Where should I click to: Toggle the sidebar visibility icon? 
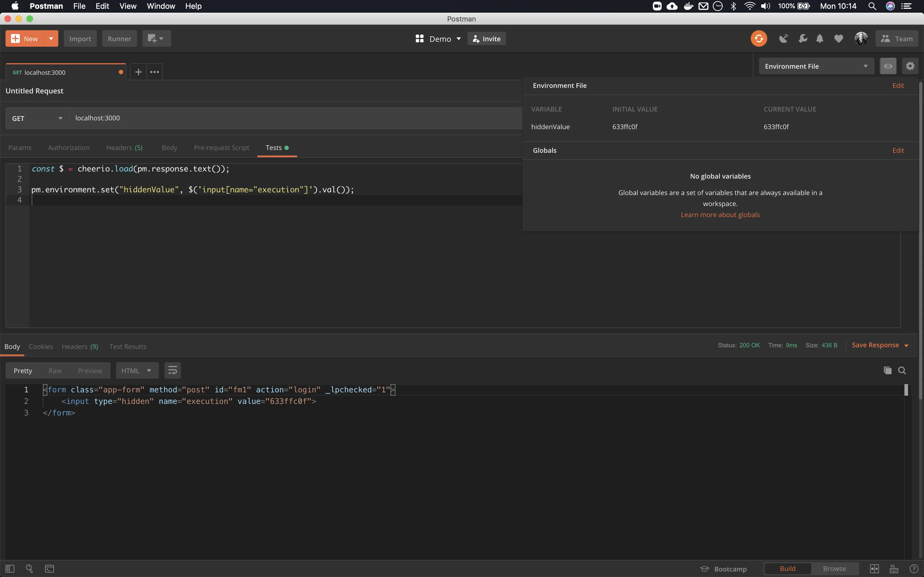[x=10, y=568]
